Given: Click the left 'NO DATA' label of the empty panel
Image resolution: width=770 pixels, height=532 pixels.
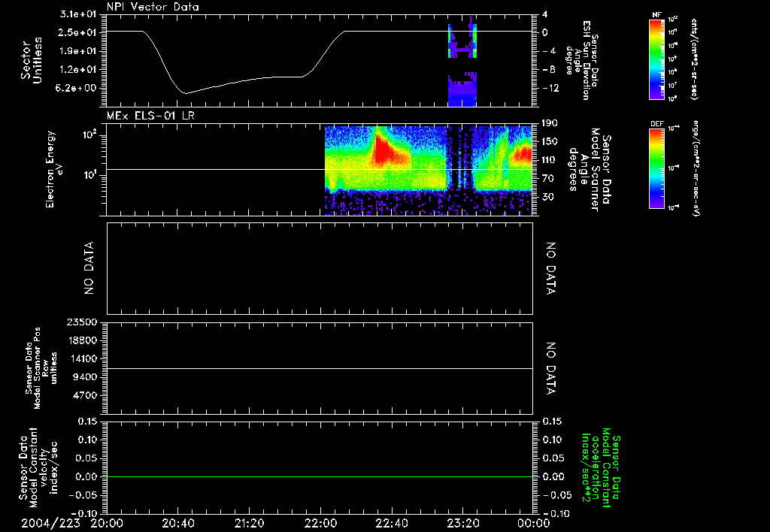Looking at the screenshot, I should [x=89, y=268].
